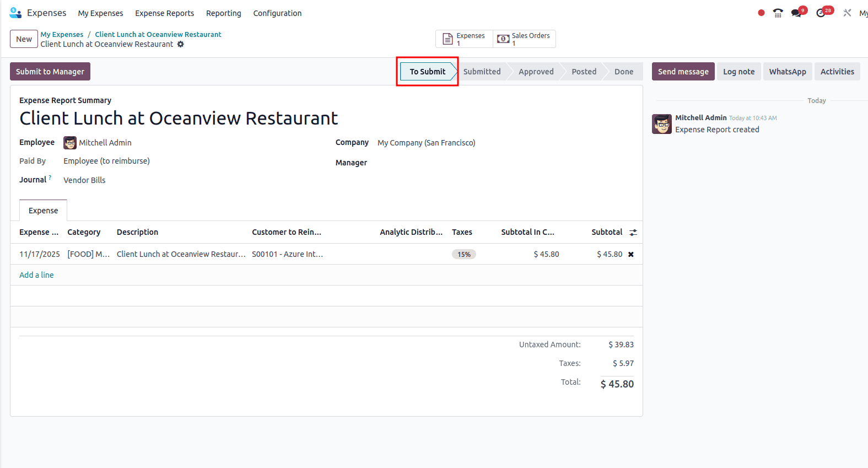Image resolution: width=868 pixels, height=468 pixels.
Task: Click Client Lunch at Oceanview Restaurant breadcrumb
Action: coord(158,34)
